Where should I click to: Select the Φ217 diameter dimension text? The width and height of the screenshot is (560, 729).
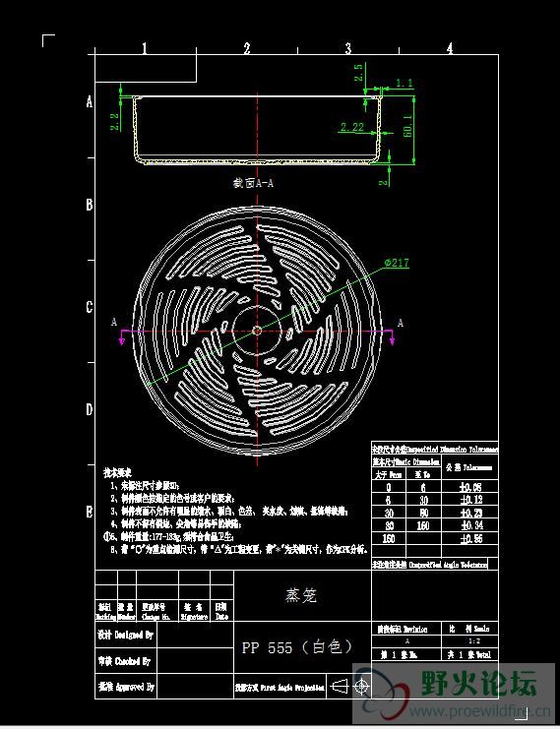[397, 263]
